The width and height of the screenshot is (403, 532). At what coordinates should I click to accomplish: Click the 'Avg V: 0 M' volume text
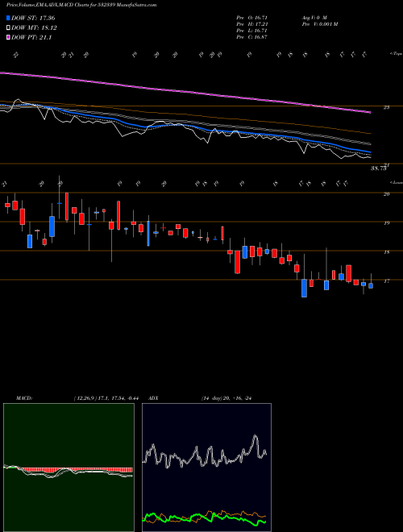click(314, 18)
